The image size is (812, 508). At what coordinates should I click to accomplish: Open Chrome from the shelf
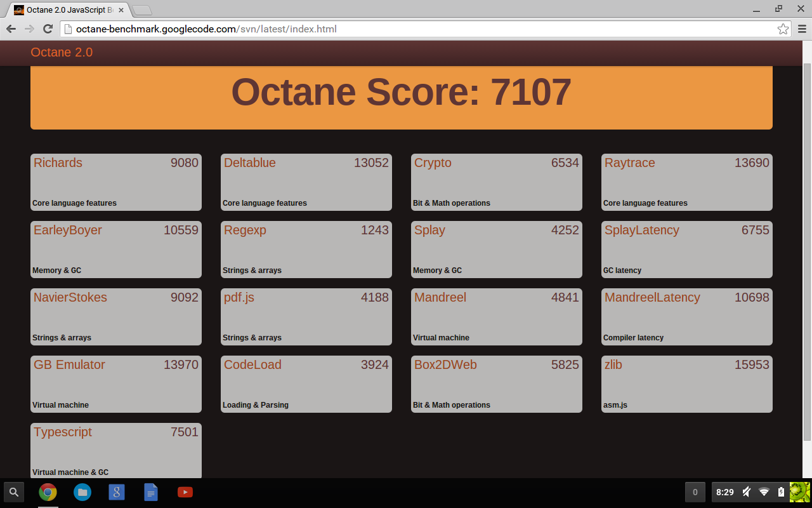(48, 492)
